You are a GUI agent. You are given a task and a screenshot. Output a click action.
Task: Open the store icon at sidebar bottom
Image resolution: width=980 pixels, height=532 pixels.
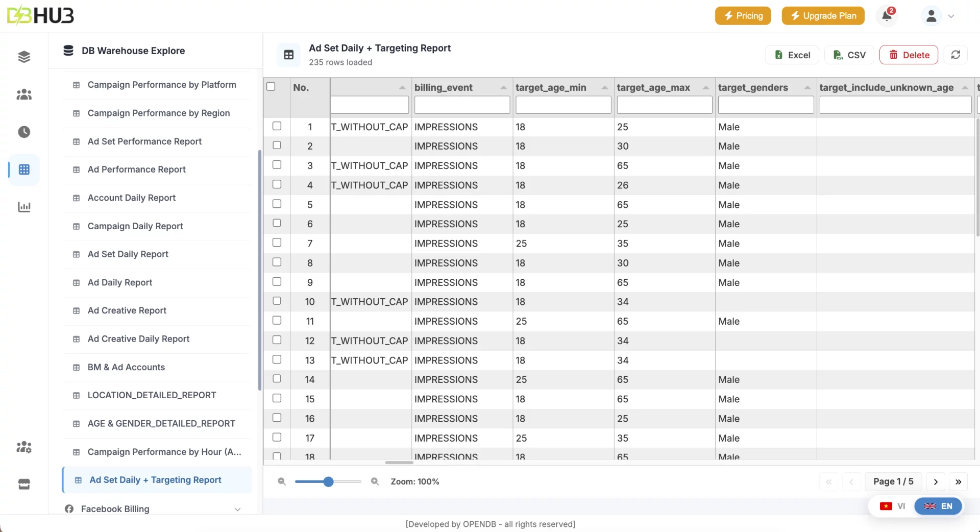(24, 484)
